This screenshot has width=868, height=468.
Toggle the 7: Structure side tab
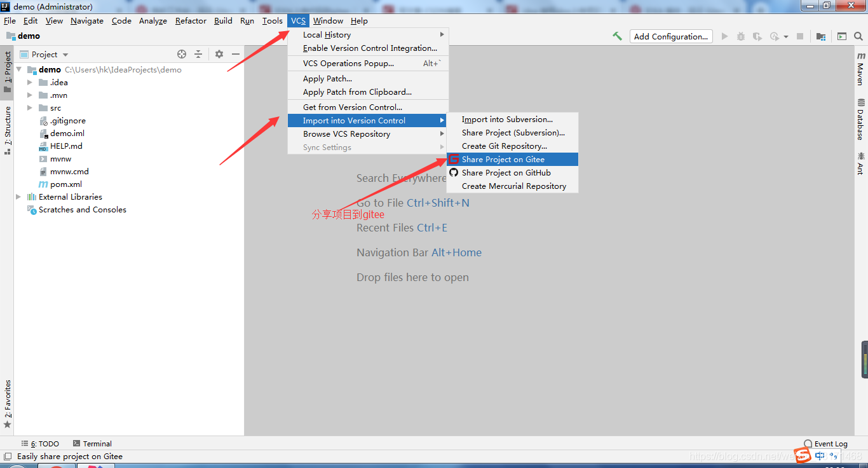[x=8, y=130]
